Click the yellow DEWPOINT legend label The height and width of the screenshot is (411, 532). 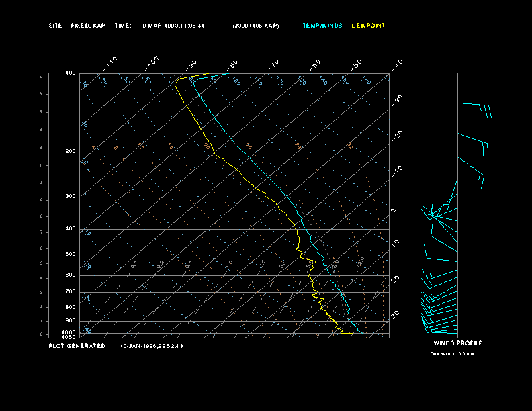pyautogui.click(x=369, y=26)
